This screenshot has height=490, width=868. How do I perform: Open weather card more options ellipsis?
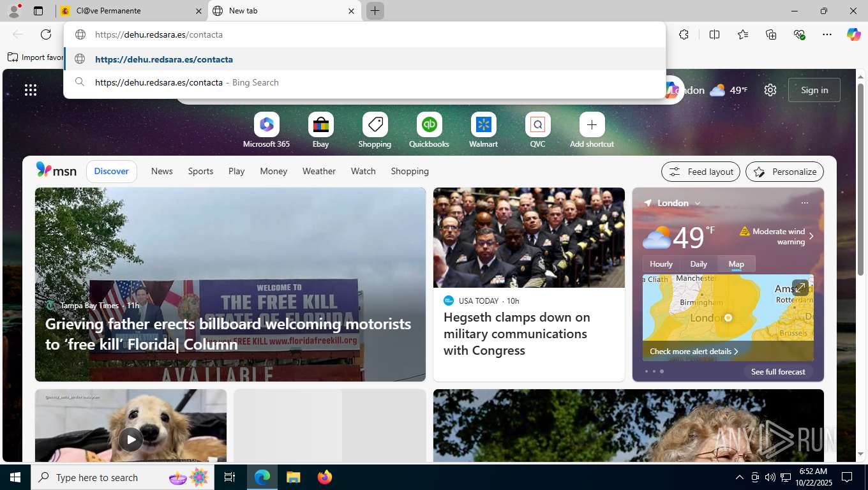tap(804, 203)
